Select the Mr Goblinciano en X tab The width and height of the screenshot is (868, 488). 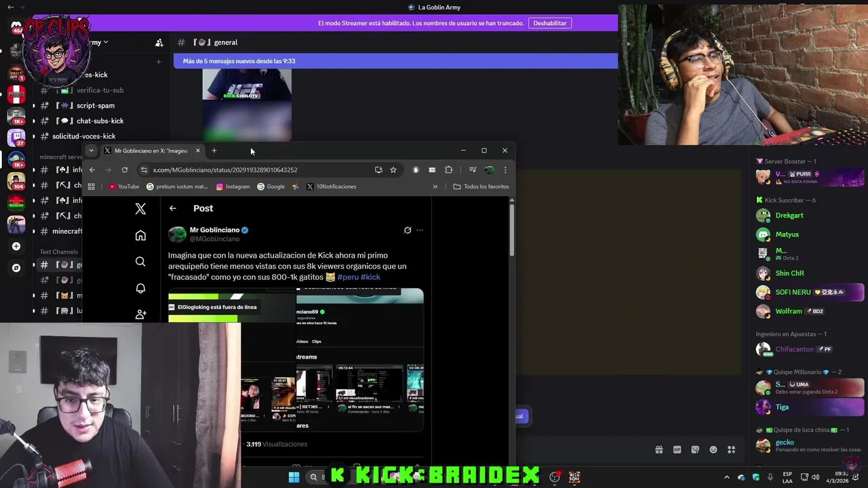151,150
